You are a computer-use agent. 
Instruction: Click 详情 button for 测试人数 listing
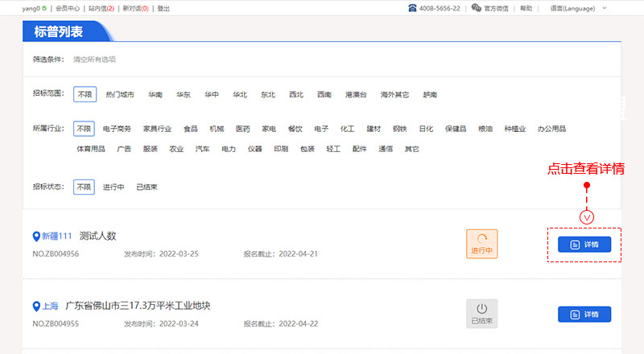click(x=584, y=245)
